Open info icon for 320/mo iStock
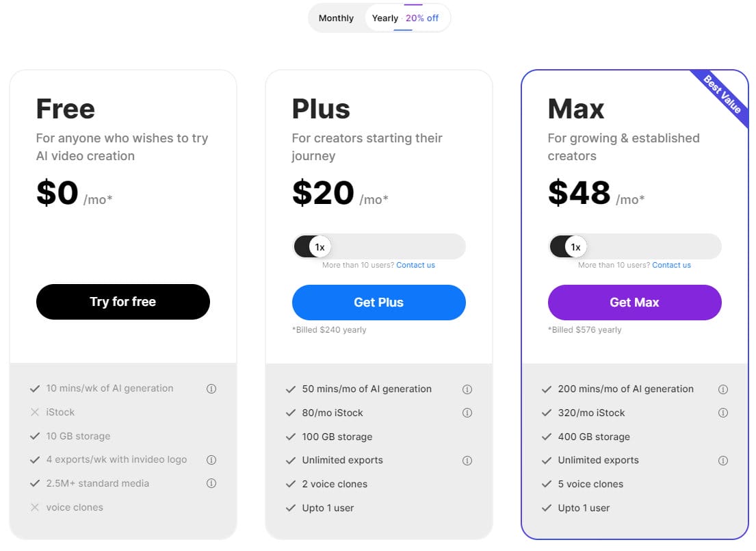Screen dimensions: 756x551 pos(723,413)
